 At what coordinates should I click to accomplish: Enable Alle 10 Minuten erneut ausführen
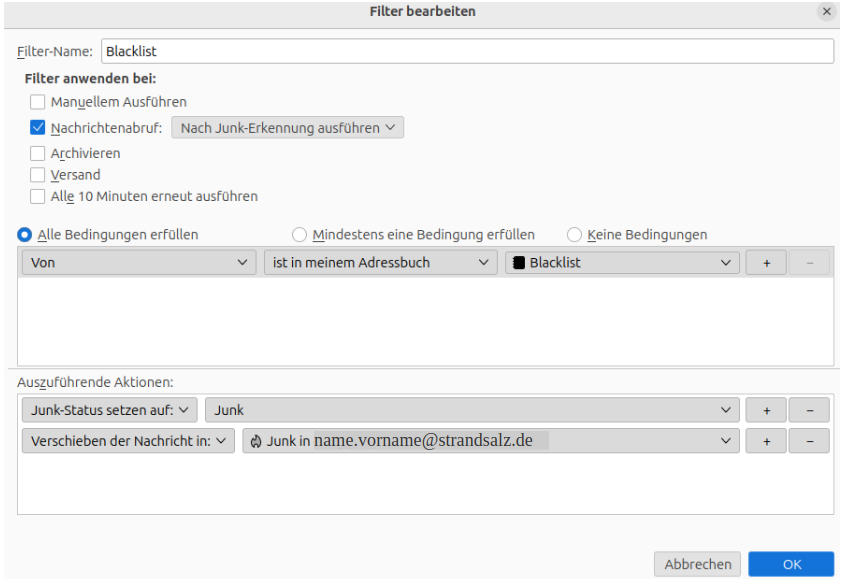coord(38,196)
